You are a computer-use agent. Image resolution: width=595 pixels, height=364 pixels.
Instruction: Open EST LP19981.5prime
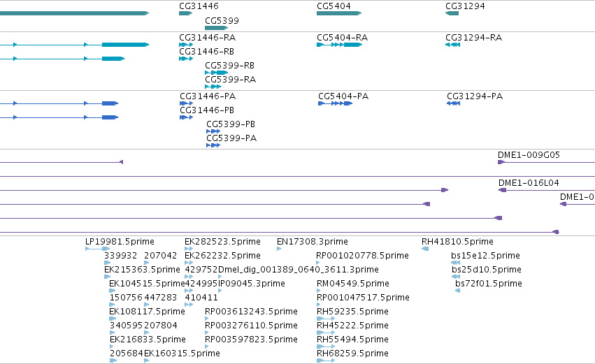pos(120,242)
